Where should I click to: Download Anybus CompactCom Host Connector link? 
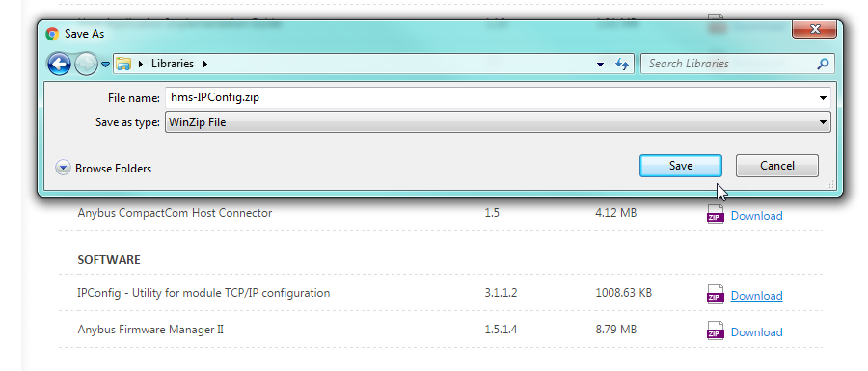pos(756,216)
